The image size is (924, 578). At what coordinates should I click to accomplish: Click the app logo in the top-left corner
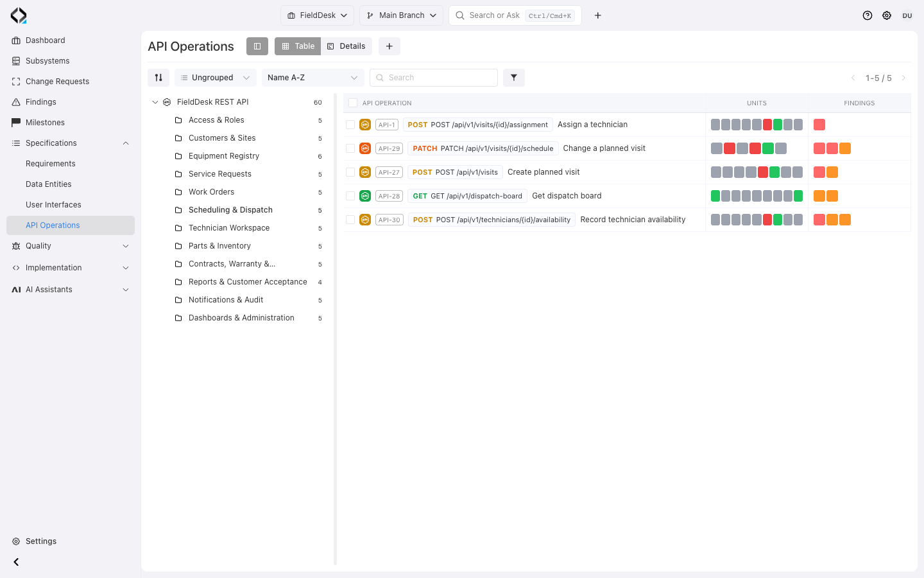click(x=19, y=15)
